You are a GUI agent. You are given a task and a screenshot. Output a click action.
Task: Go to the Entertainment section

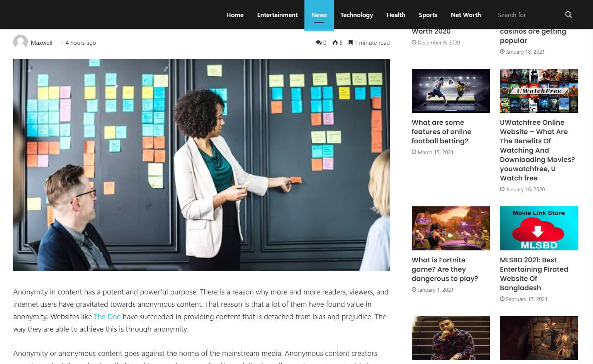[277, 15]
